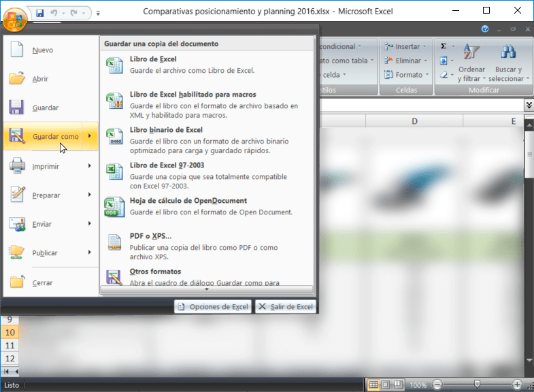This screenshot has height=392, width=534.
Task: Click the 100% zoom level button
Action: coord(418,385)
